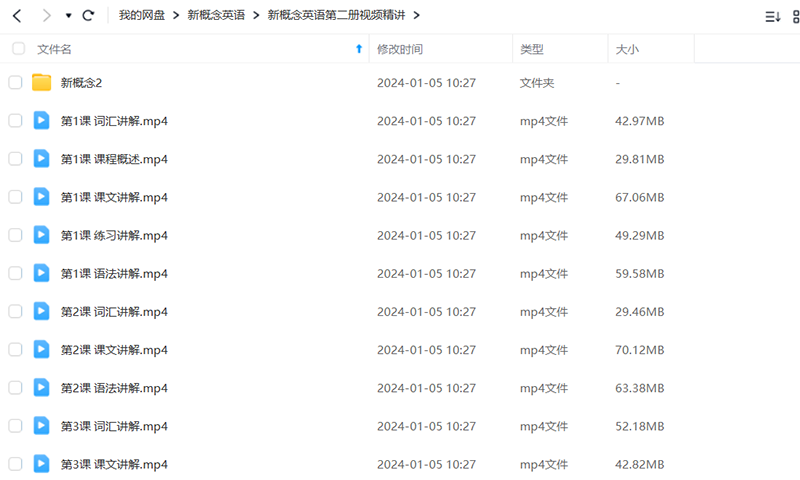Click the 42.97MB size value

(x=640, y=121)
